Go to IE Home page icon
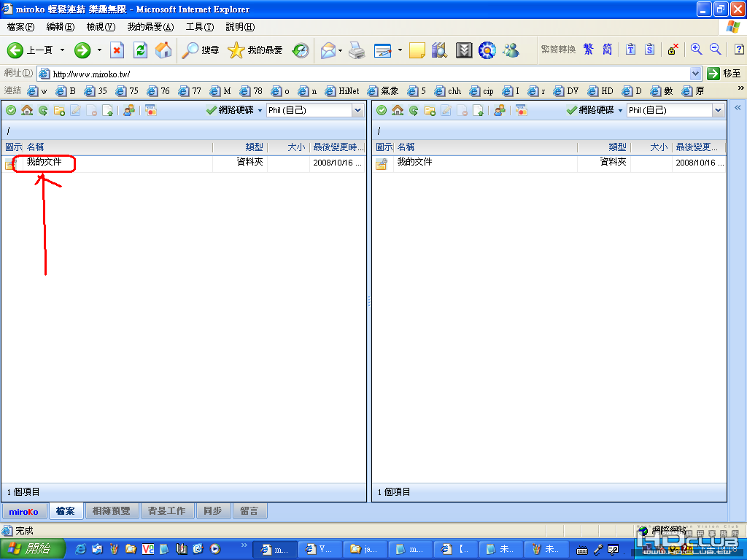Image resolution: width=747 pixels, height=560 pixels. coord(163,50)
